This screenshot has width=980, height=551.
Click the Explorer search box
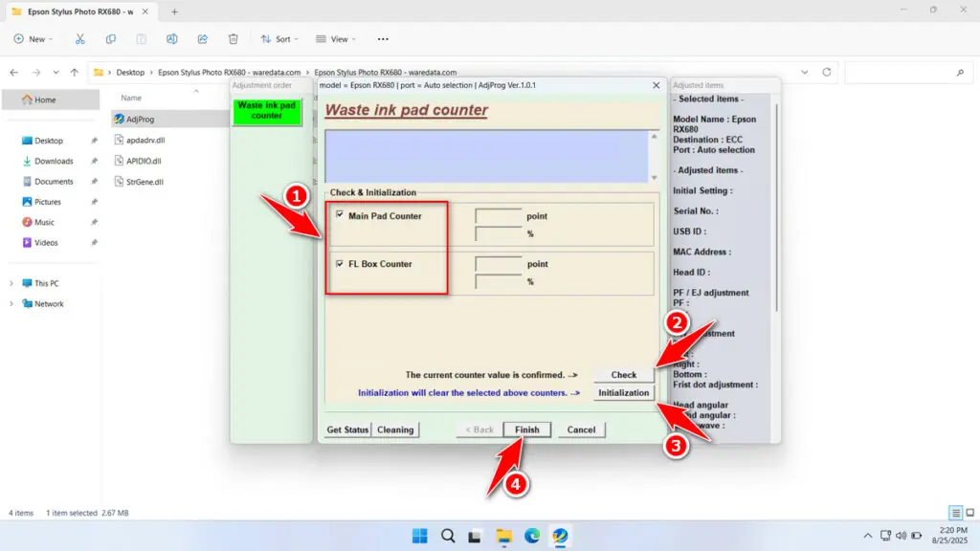(x=904, y=72)
